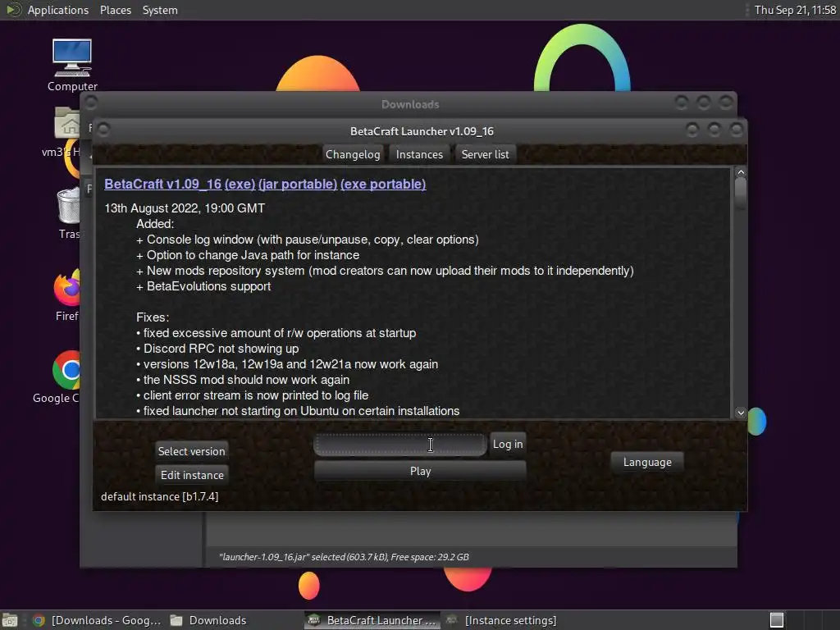The image size is (840, 630).
Task: Click 'Discord RPC not showing up' line
Action: coord(217,349)
